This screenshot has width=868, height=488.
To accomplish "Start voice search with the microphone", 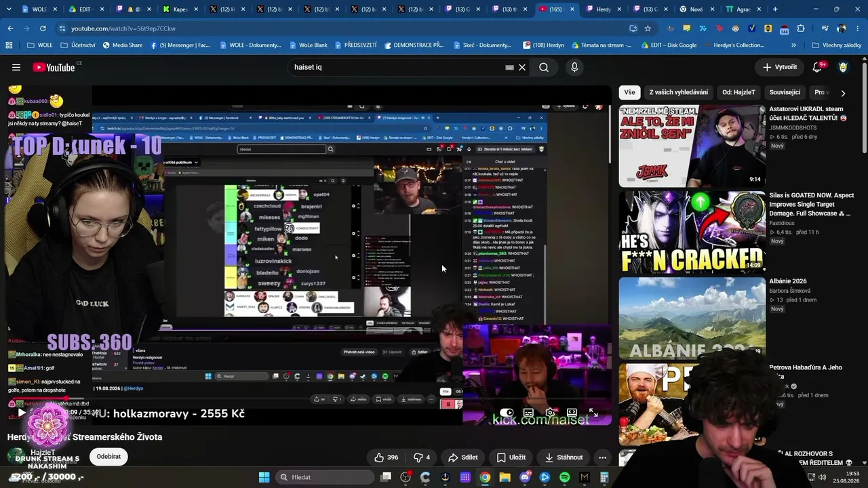I will pyautogui.click(x=574, y=67).
